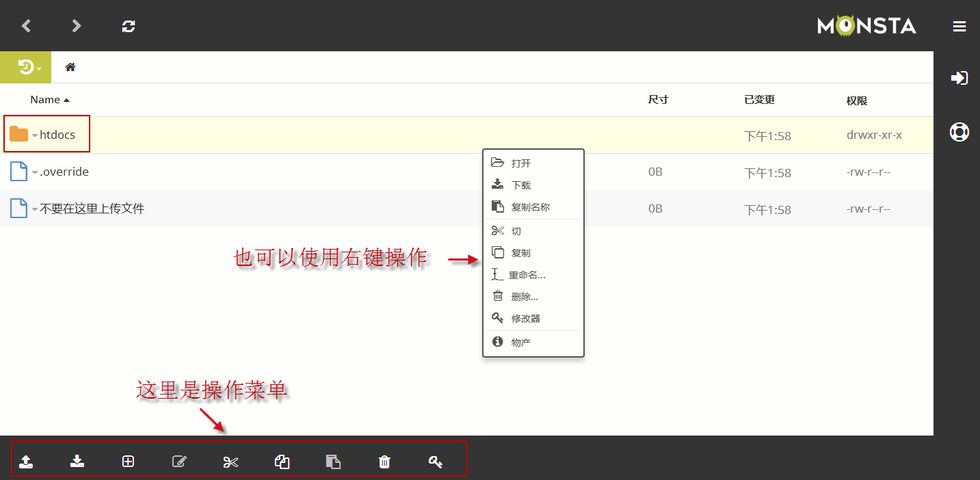The height and width of the screenshot is (480, 980).
Task: Open the help lifebuoy icon
Action: coord(959,131)
